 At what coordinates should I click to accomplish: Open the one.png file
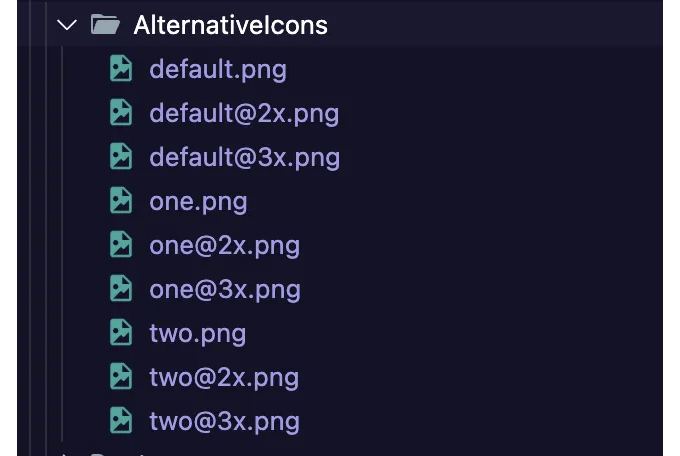[198, 202]
